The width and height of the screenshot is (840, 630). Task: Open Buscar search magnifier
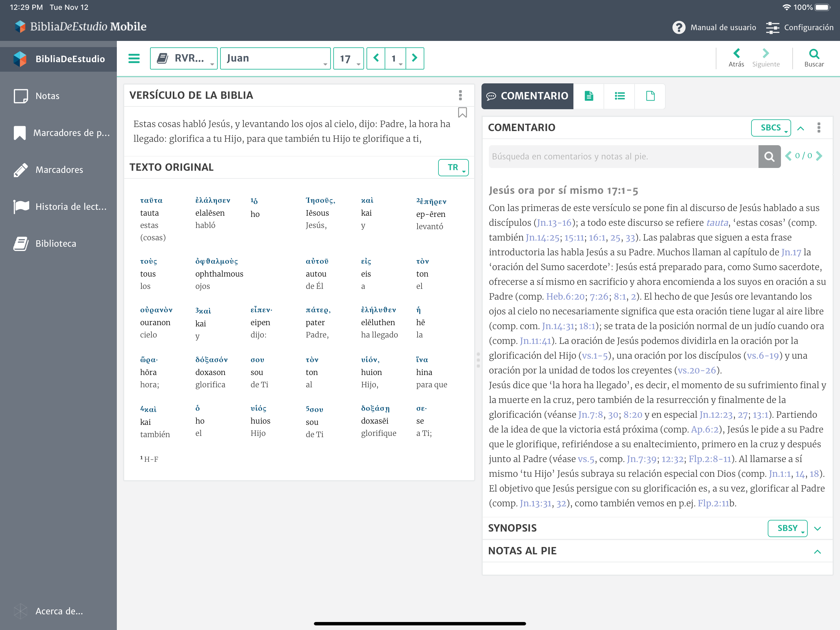point(814,58)
